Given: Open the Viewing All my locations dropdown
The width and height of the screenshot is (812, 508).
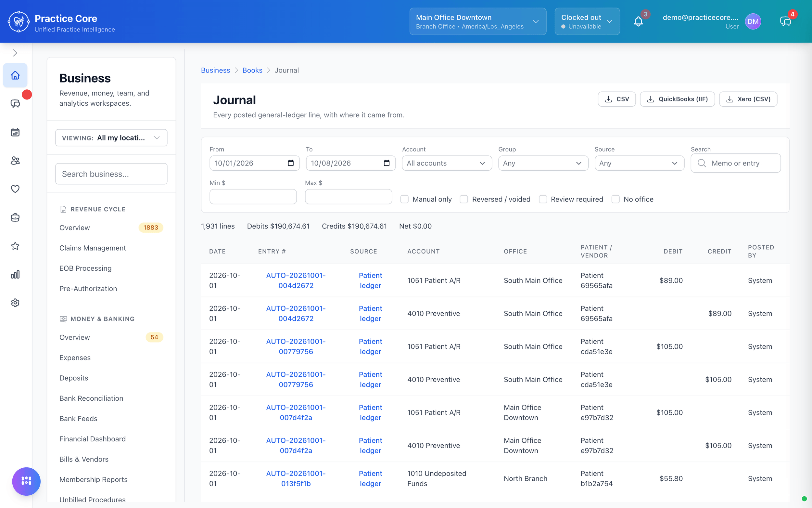Looking at the screenshot, I should 111,138.
